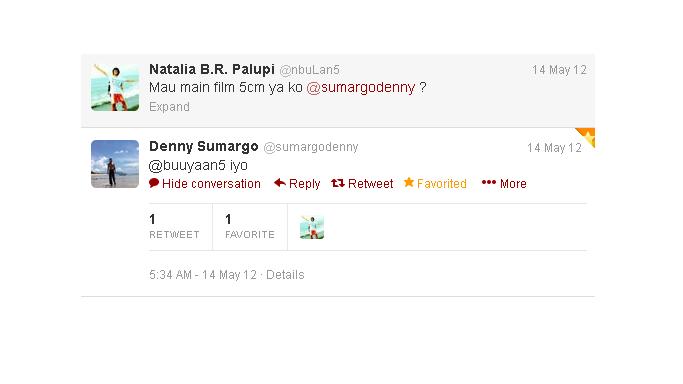Screen dimensions: 683x384
Task: Open Denny Sumargo's profile picture
Action: (115, 164)
